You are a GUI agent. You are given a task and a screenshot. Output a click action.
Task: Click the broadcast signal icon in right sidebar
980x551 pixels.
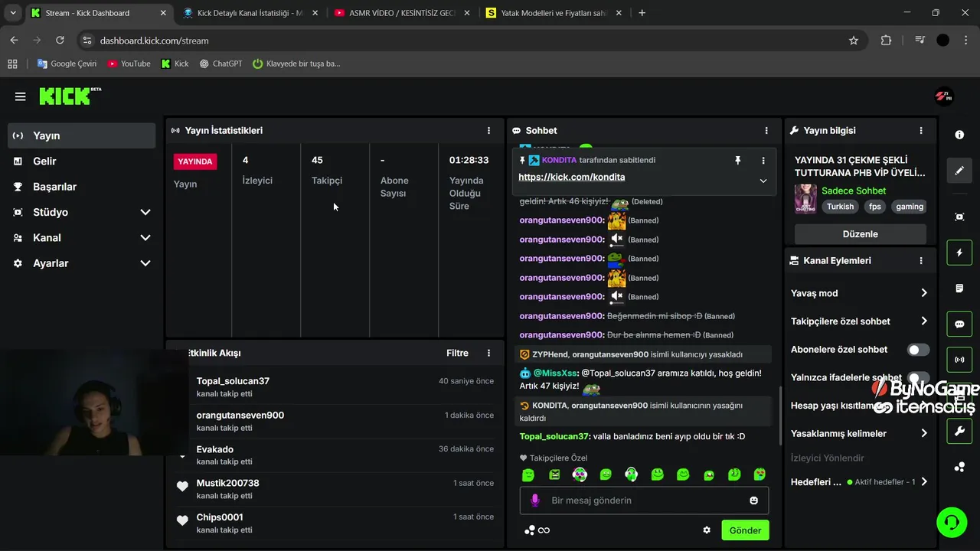(x=959, y=359)
